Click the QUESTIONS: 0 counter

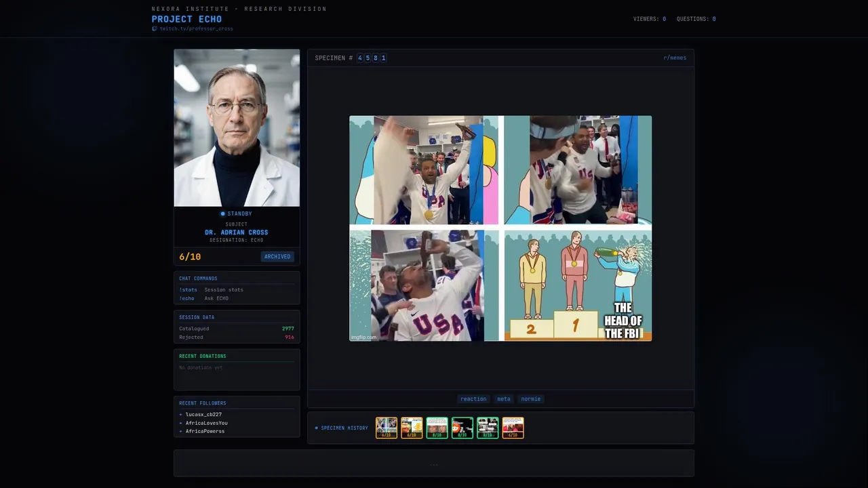[696, 19]
